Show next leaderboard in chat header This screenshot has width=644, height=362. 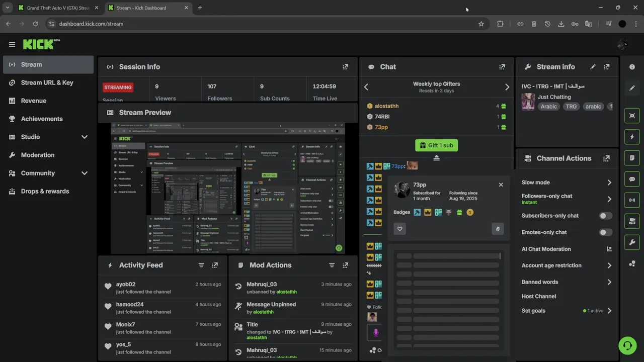point(507,87)
